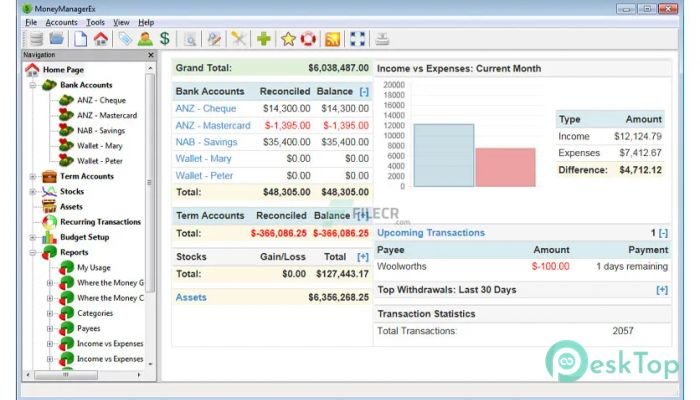Select NAB - Savings in navigation tree
The height and width of the screenshot is (400, 700).
point(101,130)
